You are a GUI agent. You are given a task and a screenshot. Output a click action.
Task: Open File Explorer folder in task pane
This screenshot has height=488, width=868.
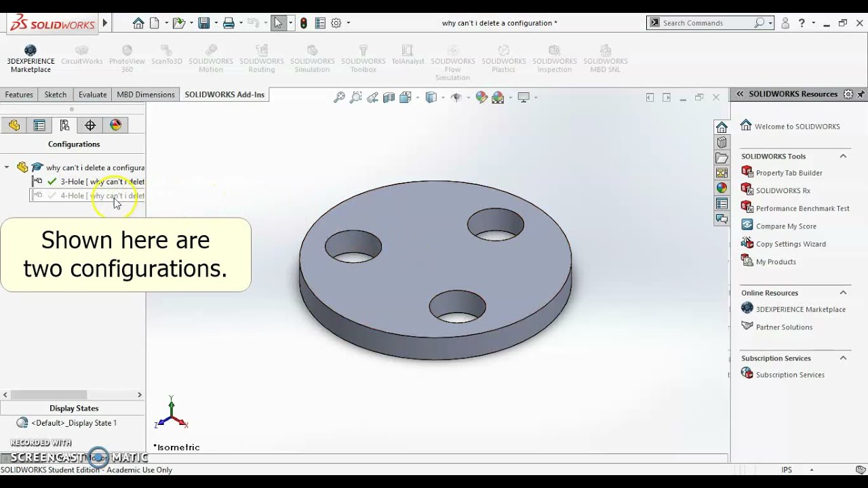pyautogui.click(x=722, y=158)
